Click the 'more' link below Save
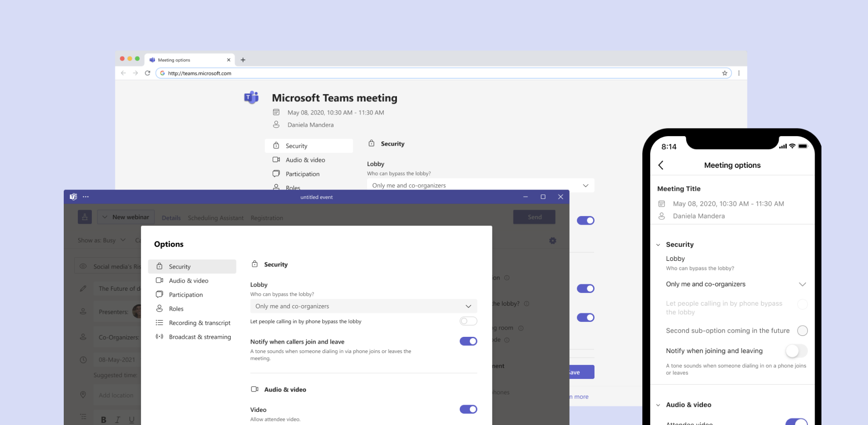The image size is (868, 425). coord(581,397)
